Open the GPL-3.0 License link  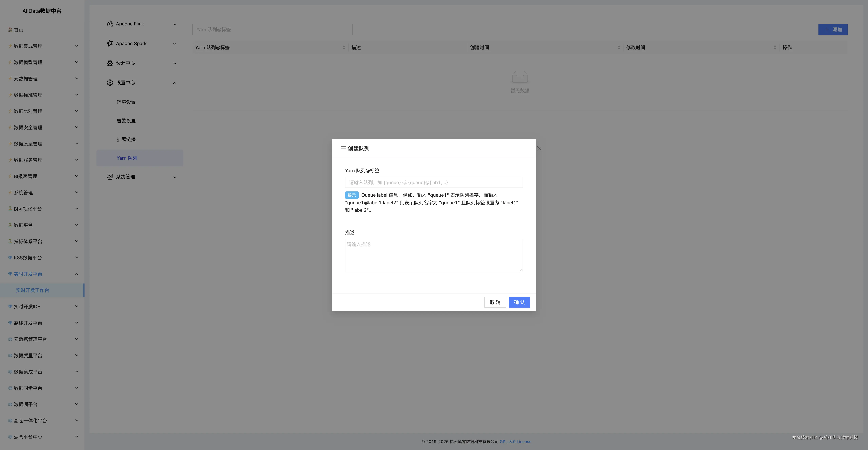coord(515,442)
